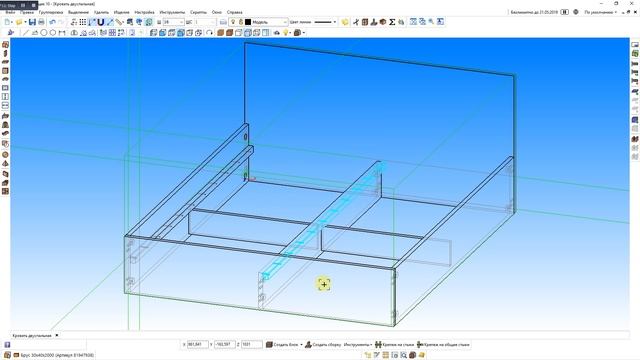Click the Крепеж на общем стыке button
The width and height of the screenshot is (640, 360).
point(443,345)
